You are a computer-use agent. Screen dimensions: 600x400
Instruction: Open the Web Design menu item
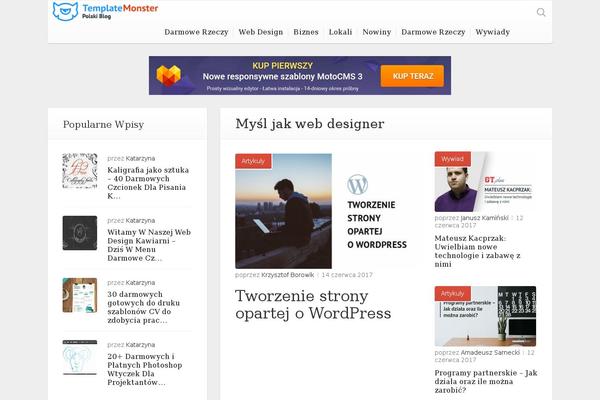pyautogui.click(x=261, y=32)
